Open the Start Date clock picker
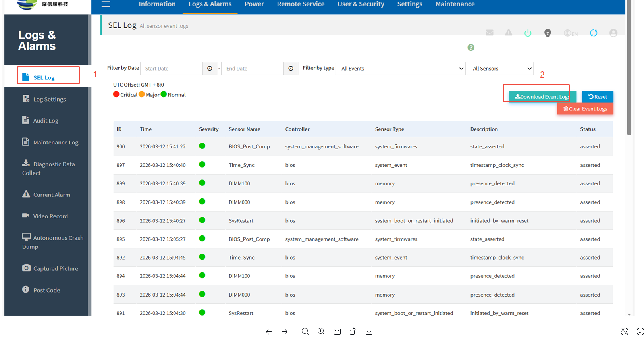 coord(210,69)
